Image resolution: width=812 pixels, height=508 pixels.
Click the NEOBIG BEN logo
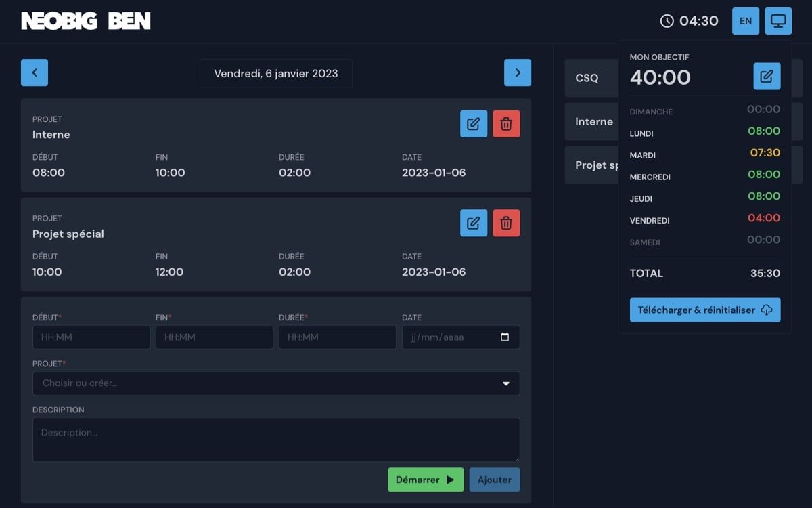tap(86, 21)
